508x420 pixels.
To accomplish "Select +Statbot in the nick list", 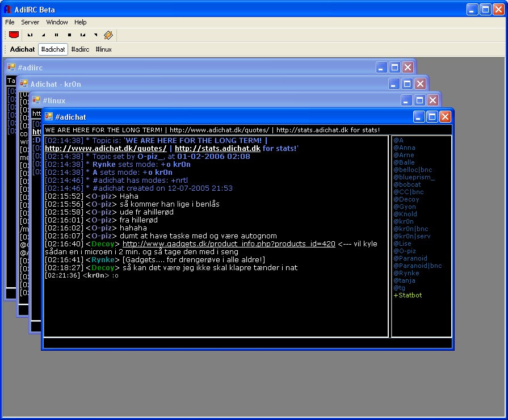I will (x=408, y=295).
